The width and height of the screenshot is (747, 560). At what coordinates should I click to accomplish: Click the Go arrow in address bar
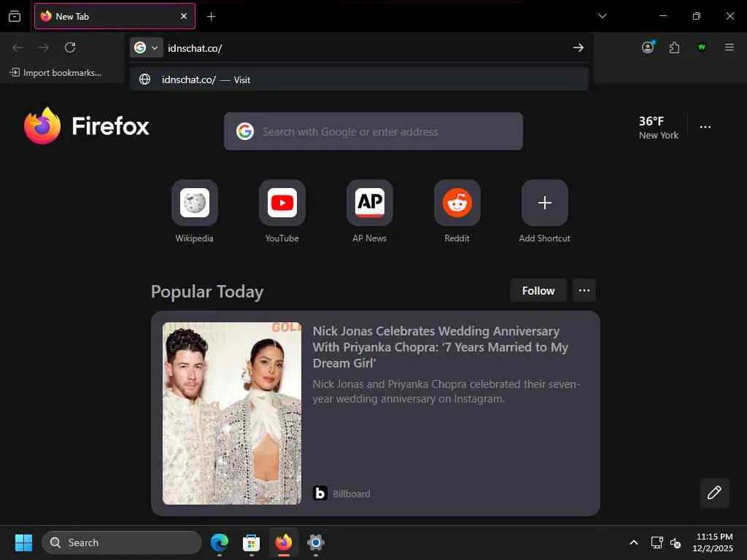point(578,47)
